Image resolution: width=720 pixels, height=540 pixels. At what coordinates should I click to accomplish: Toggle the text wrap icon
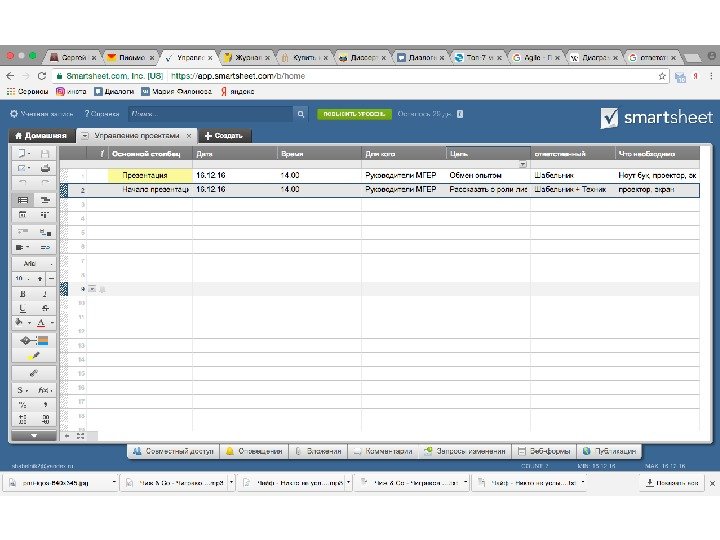click(x=45, y=247)
